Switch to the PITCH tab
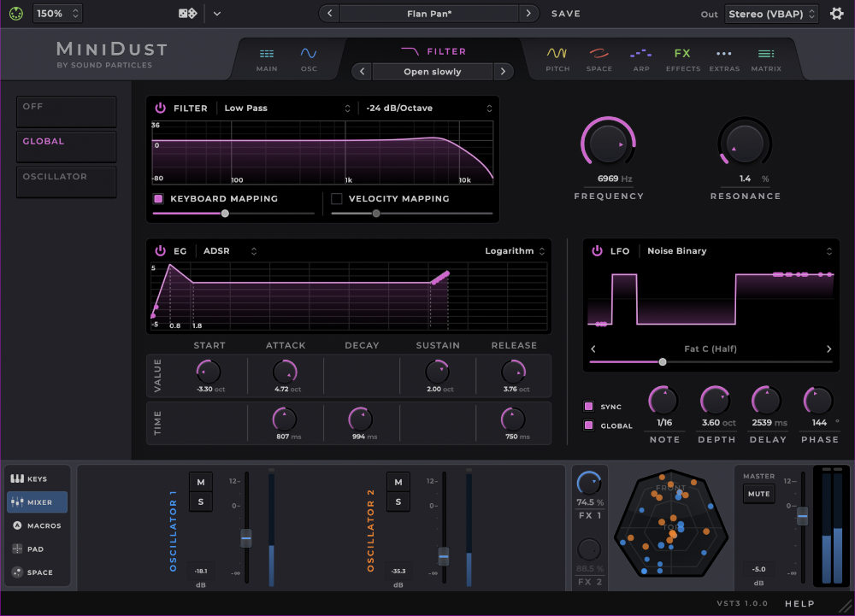The height and width of the screenshot is (616, 855). (x=557, y=59)
